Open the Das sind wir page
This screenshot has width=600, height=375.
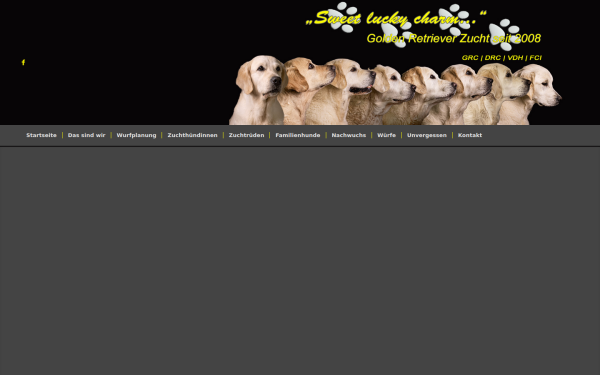coord(86,135)
